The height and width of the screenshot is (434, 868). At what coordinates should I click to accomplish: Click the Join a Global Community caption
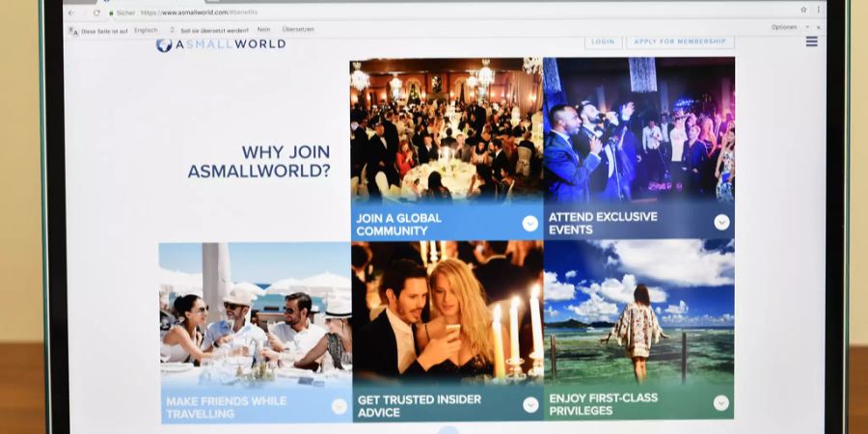click(399, 224)
